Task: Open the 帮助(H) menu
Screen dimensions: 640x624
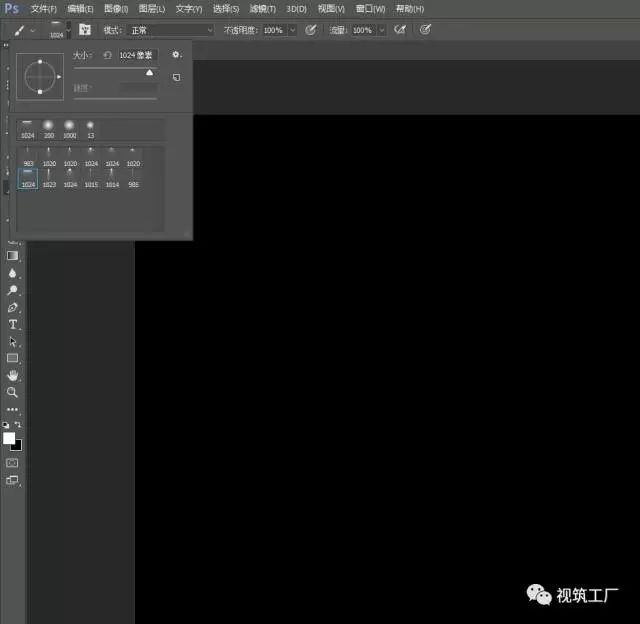Action: 410,9
